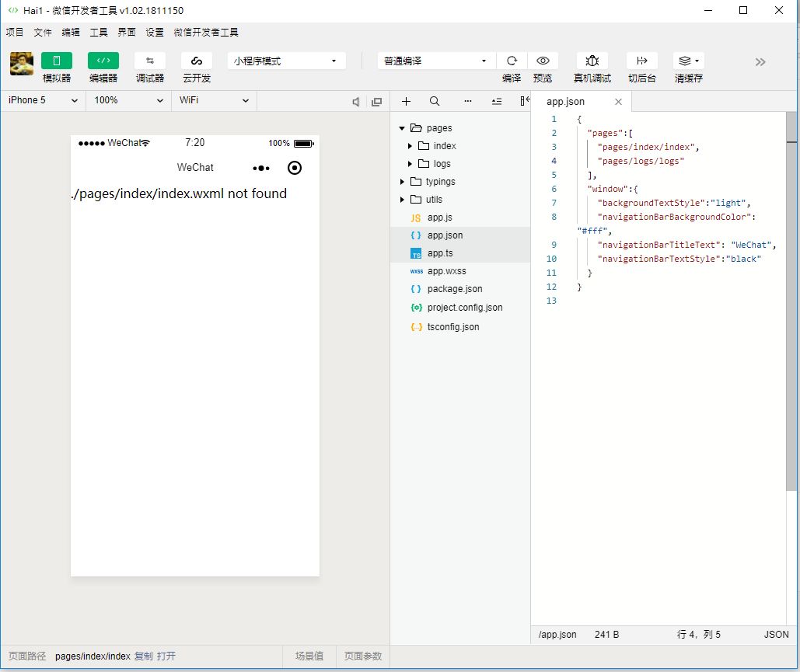
Task: Open the WiFi network dropdown
Action: 214,100
